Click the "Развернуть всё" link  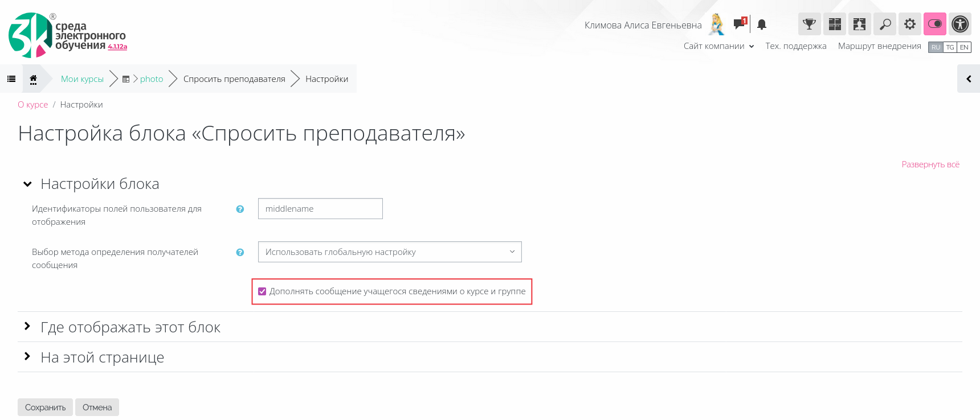pyautogui.click(x=930, y=164)
